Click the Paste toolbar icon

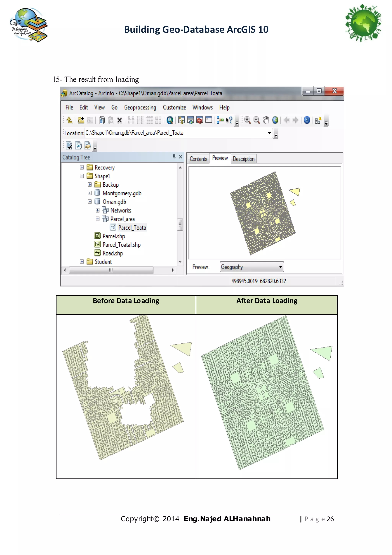pyautogui.click(x=111, y=120)
